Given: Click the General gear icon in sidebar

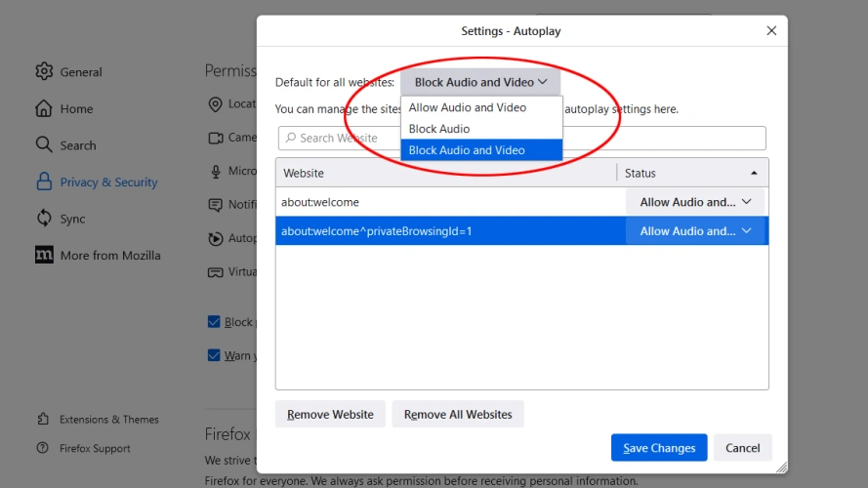Looking at the screenshot, I should point(44,71).
